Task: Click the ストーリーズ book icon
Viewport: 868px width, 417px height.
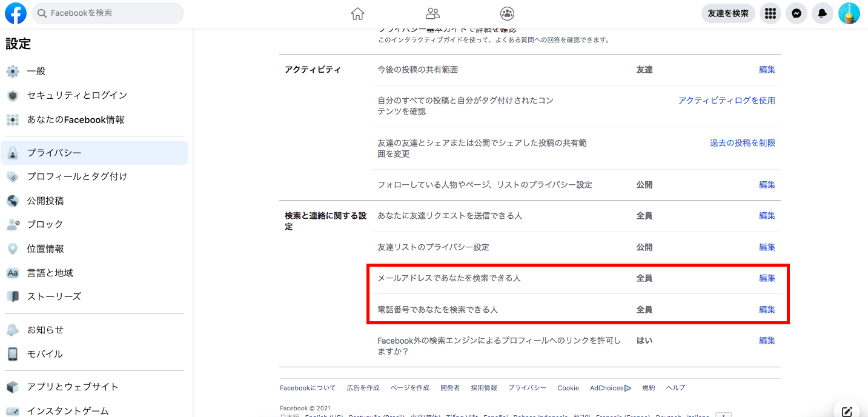Action: pyautogui.click(x=13, y=296)
